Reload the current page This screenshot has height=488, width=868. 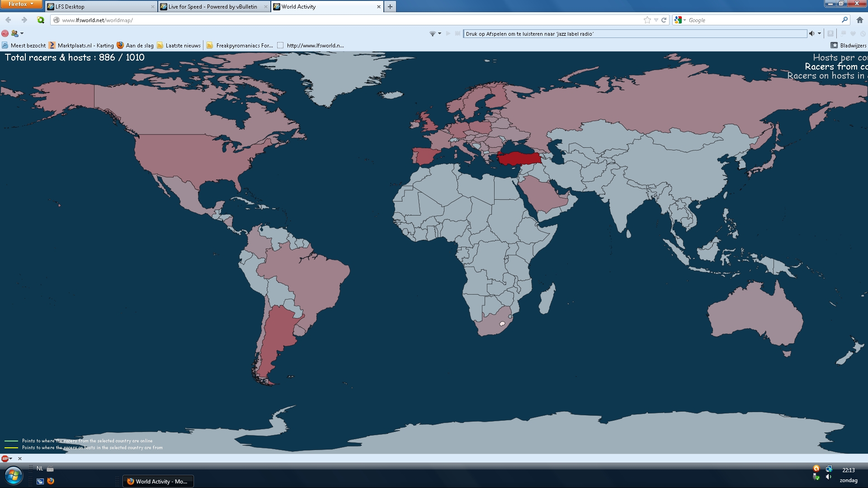(x=664, y=20)
